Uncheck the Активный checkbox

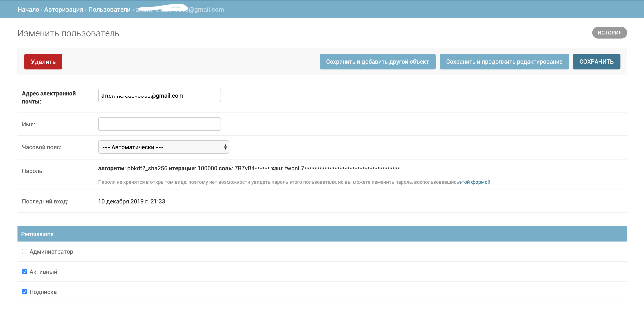(24, 272)
